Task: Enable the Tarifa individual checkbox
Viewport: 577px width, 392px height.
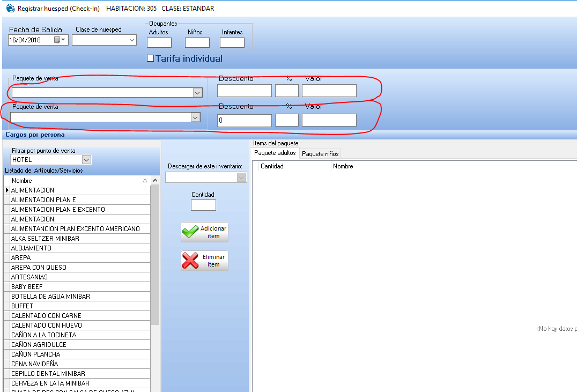Action: point(151,58)
